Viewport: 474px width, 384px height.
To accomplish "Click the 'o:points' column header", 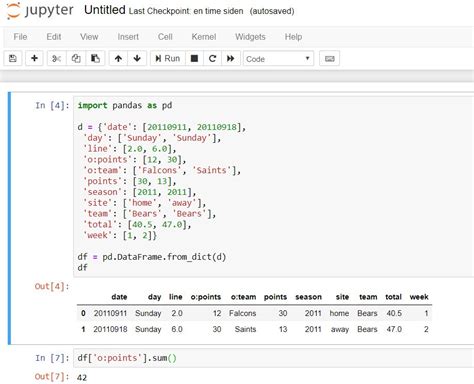I will coord(206,297).
